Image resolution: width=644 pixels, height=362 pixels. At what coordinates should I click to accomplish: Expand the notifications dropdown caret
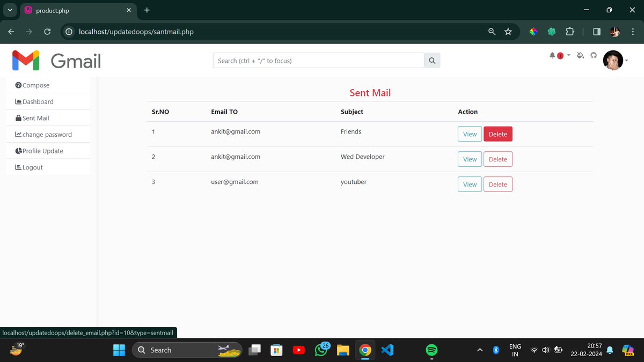[569, 55]
